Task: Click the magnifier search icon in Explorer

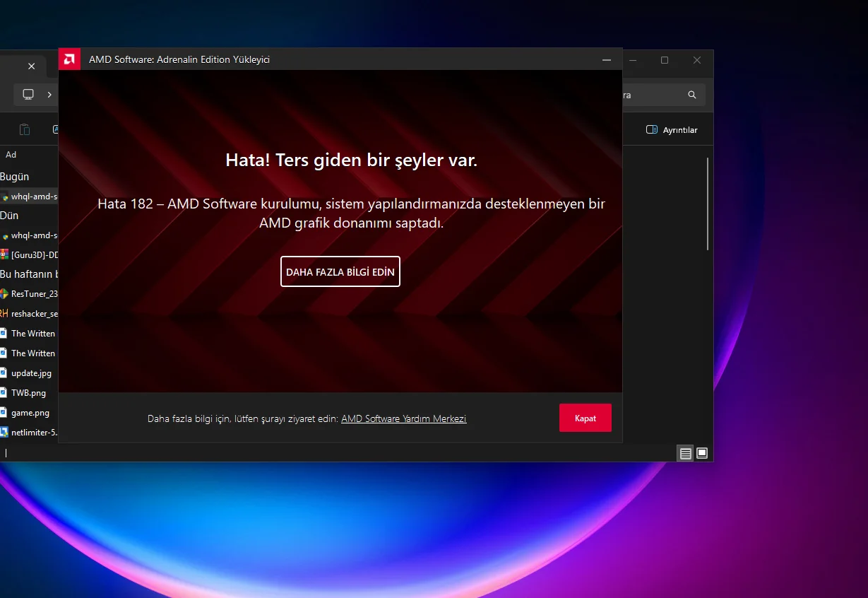Action: coord(692,95)
